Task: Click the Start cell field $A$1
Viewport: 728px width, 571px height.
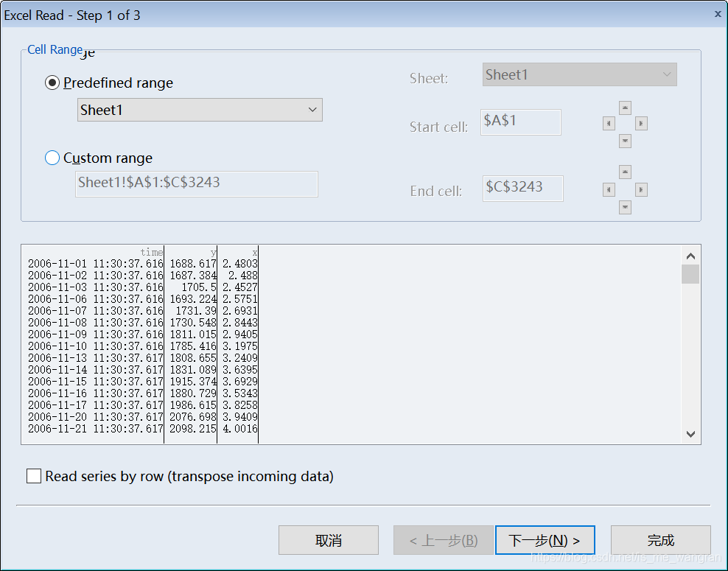Action: 520,122
